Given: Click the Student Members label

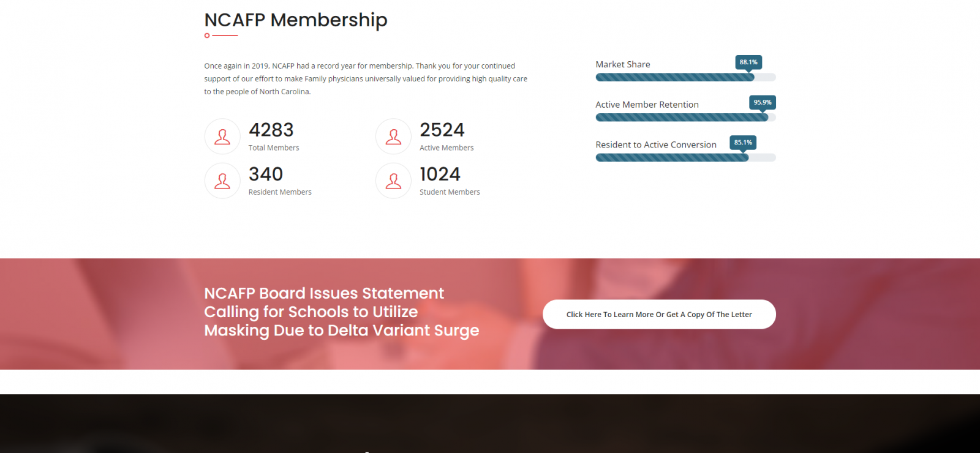Looking at the screenshot, I should [x=450, y=192].
